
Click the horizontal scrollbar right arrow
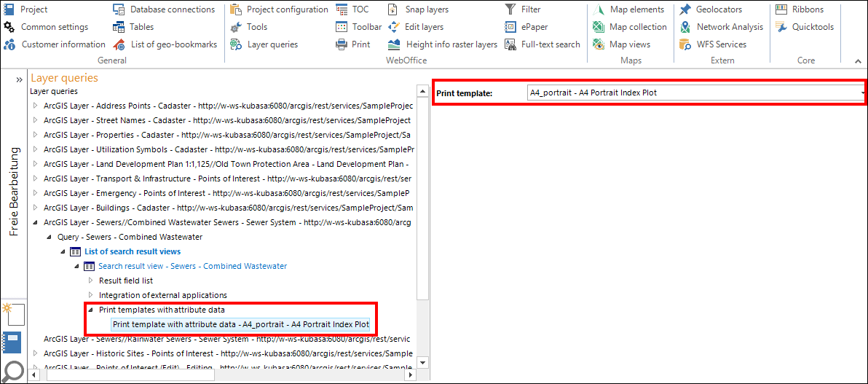[x=411, y=375]
